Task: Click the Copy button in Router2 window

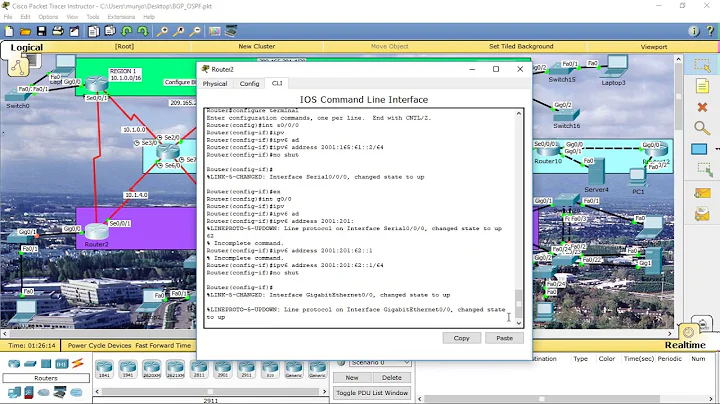Action: [x=461, y=338]
